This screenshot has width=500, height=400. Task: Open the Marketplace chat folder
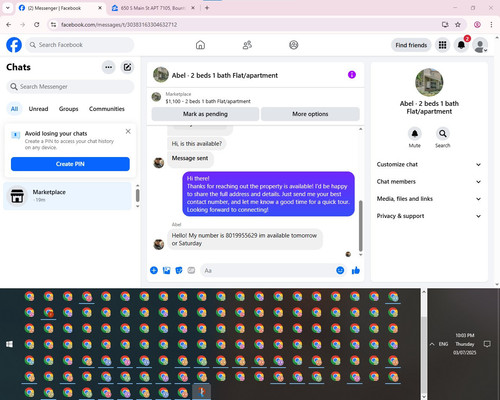pos(67,196)
